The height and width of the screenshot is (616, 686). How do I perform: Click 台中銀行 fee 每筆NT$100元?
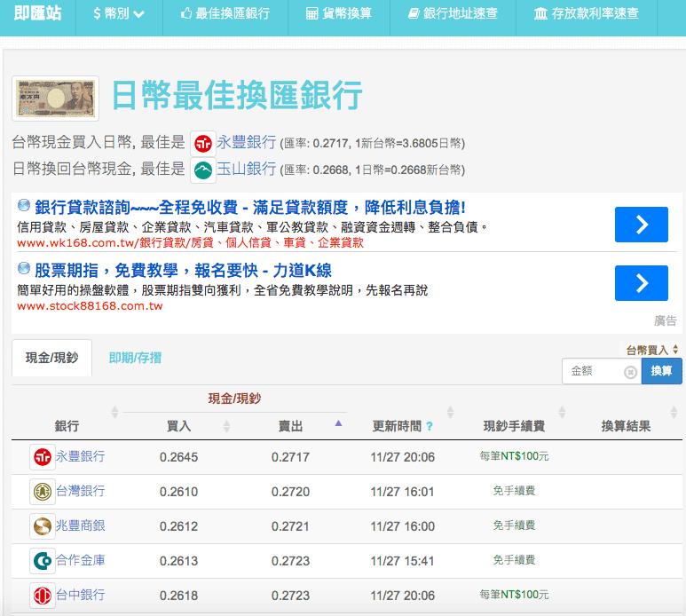(514, 595)
